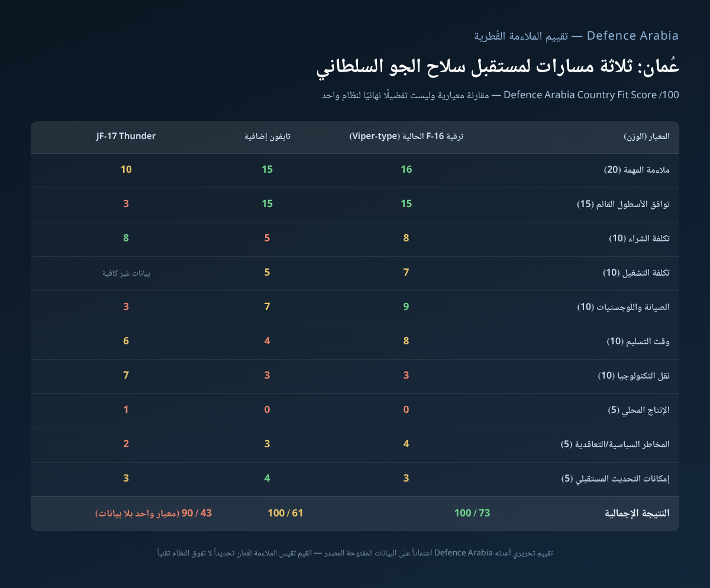The width and height of the screenshot is (710, 588).
Task: Click F-16 score 15 in توافق الأسطول row
Action: pyautogui.click(x=406, y=204)
